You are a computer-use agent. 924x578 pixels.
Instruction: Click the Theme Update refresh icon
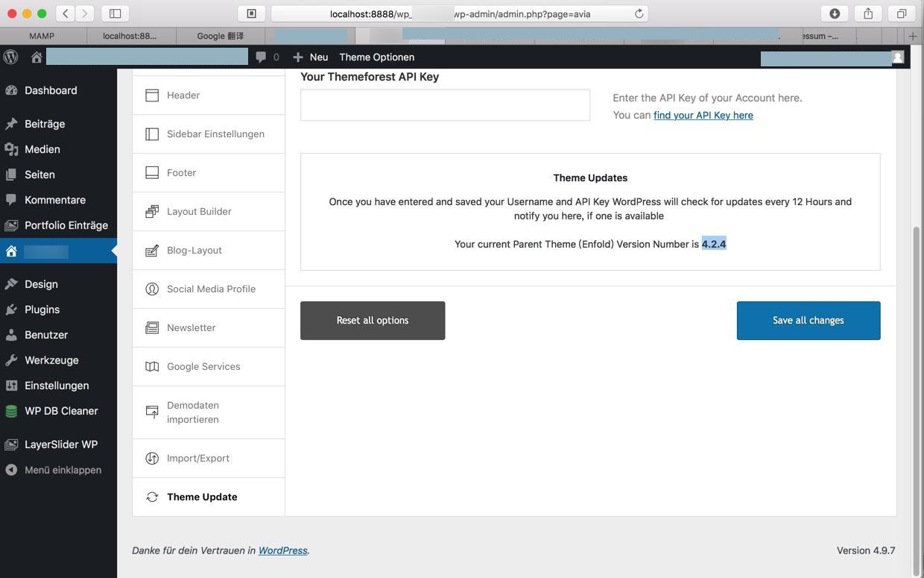(x=152, y=497)
